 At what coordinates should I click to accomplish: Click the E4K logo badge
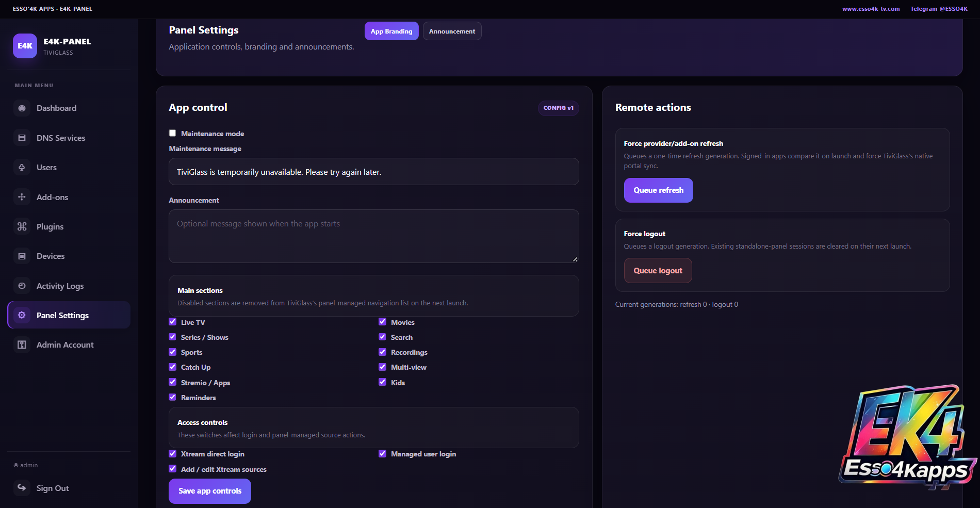25,46
